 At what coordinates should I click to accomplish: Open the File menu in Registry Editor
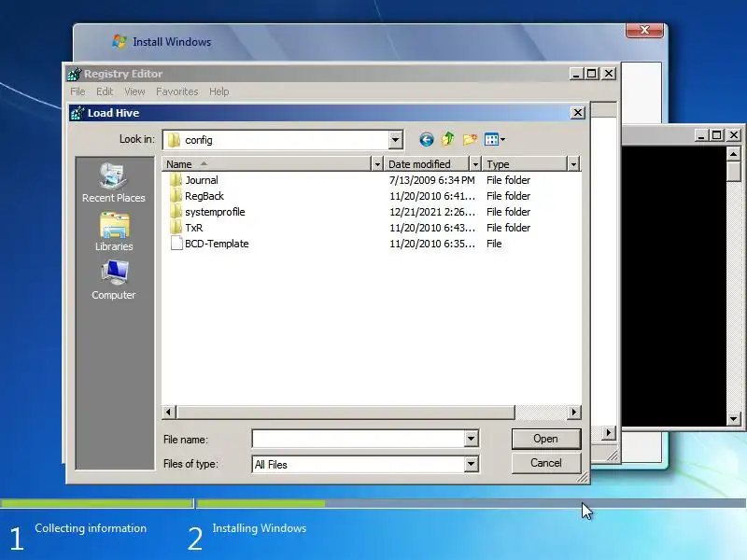tap(78, 91)
